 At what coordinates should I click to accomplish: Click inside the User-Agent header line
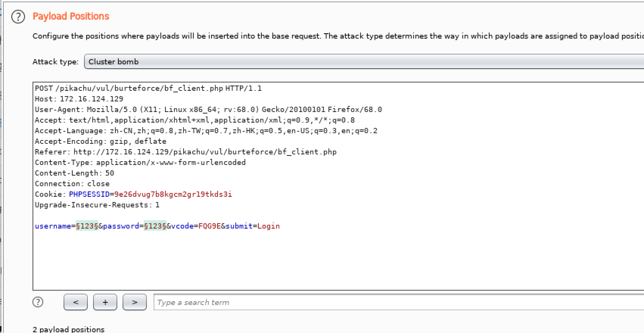tap(208, 109)
